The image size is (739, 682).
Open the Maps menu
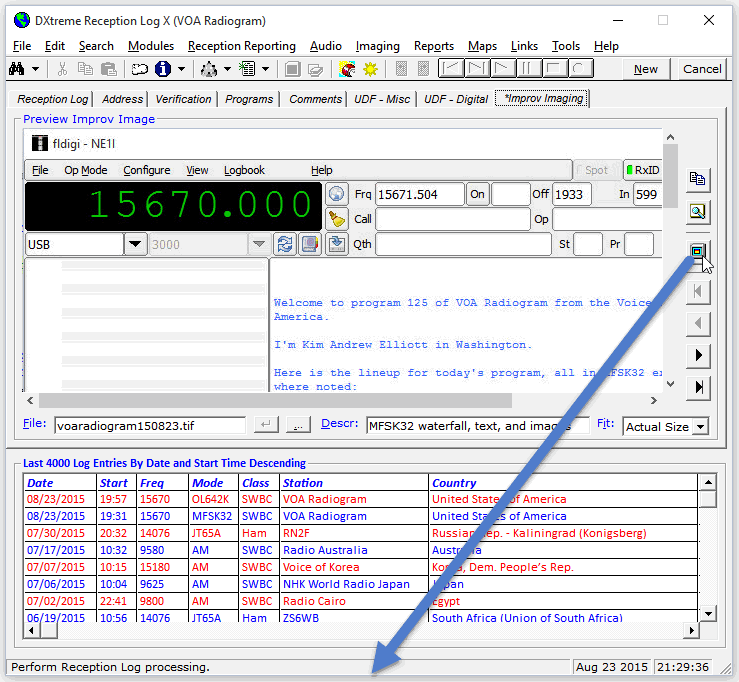(482, 46)
